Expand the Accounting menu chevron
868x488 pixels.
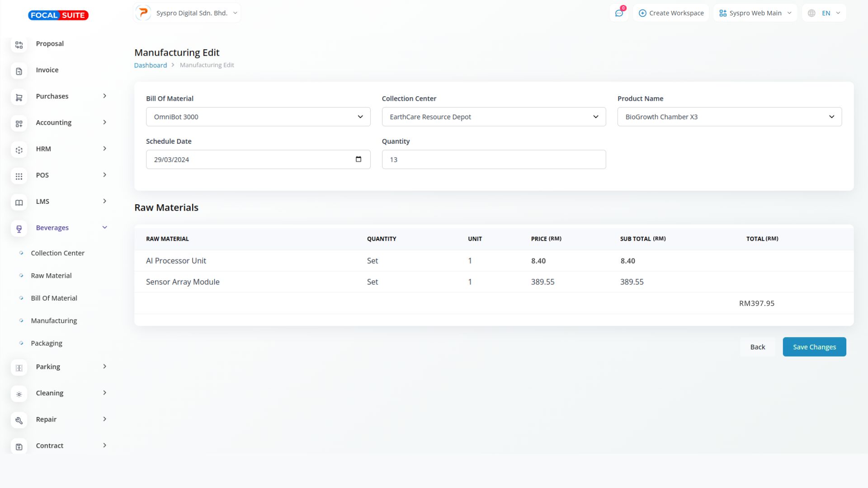pos(105,122)
